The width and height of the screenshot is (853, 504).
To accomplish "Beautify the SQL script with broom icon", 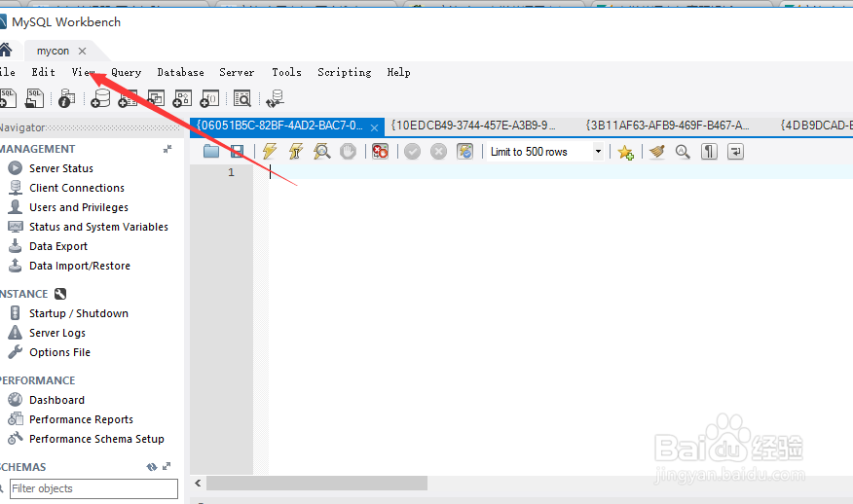I will pyautogui.click(x=657, y=151).
